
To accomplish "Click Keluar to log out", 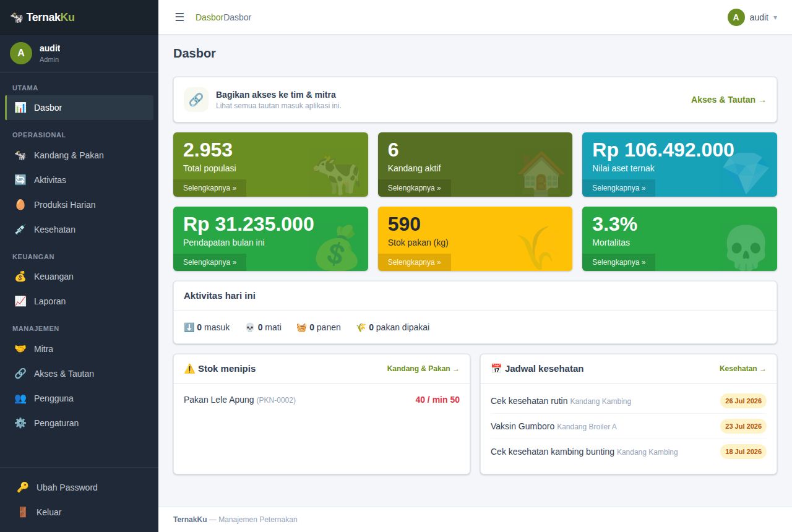I will [x=79, y=512].
